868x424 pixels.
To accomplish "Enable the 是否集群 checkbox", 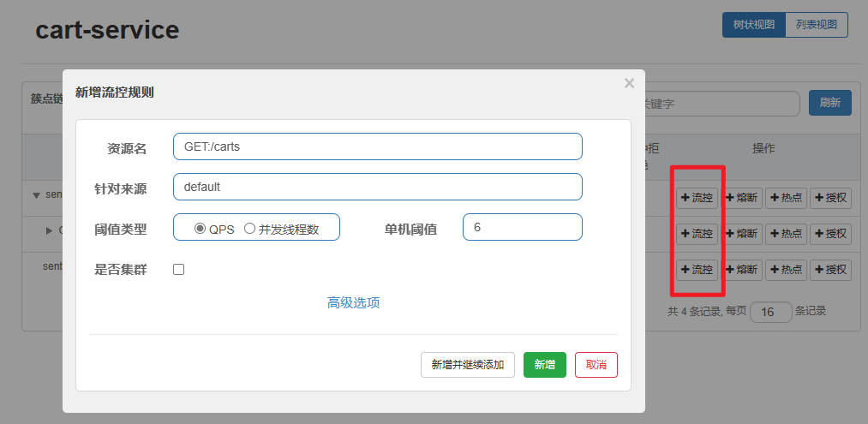I will (179, 270).
